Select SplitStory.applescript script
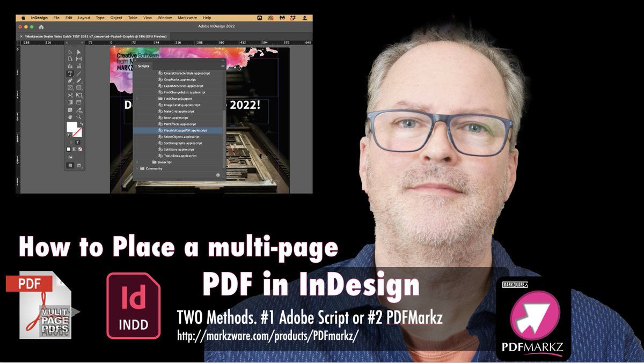Viewport: 644px width, 363px height. pyautogui.click(x=178, y=149)
